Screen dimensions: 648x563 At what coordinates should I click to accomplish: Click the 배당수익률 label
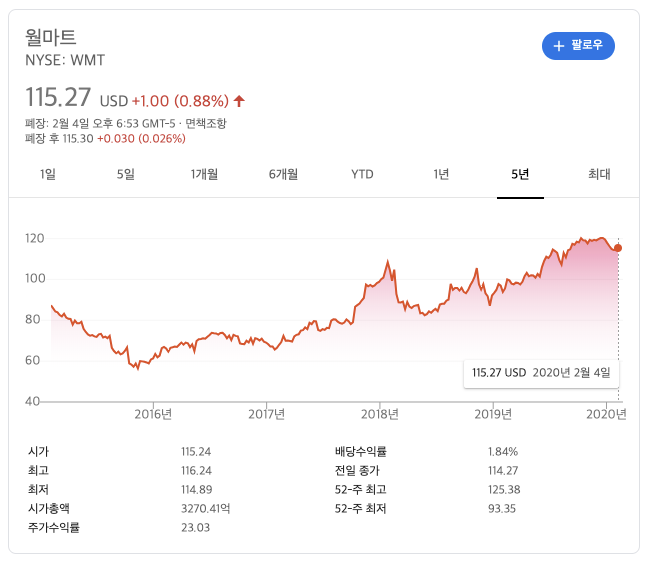coord(360,451)
